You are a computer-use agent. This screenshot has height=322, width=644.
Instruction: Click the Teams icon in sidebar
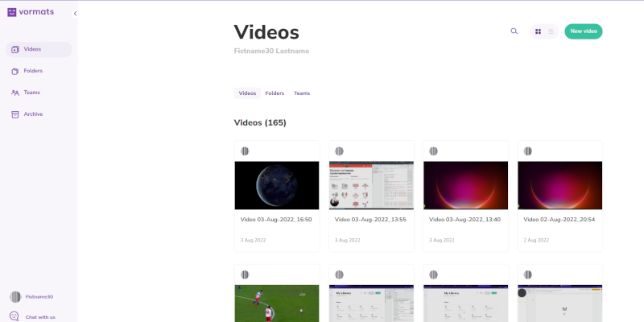tap(15, 93)
